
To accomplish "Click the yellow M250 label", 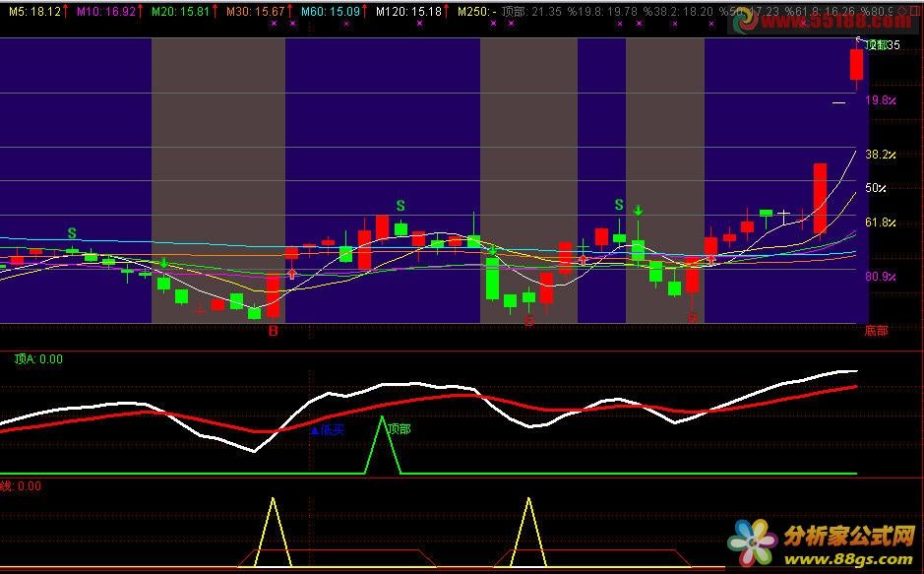I will pyautogui.click(x=476, y=11).
